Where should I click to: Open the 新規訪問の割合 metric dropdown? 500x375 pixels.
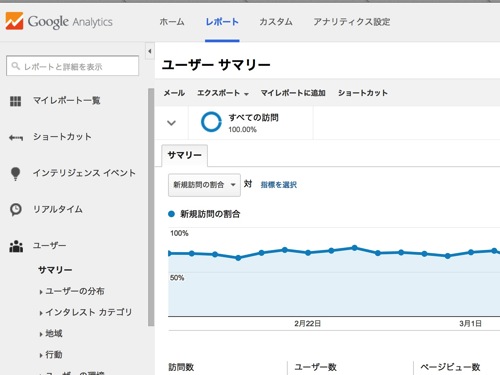click(x=204, y=185)
